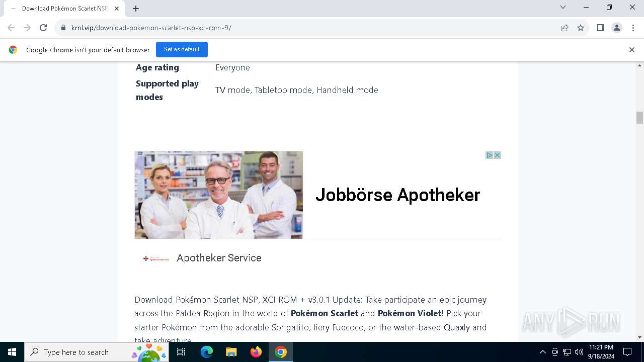Reload the current page

(x=43, y=28)
